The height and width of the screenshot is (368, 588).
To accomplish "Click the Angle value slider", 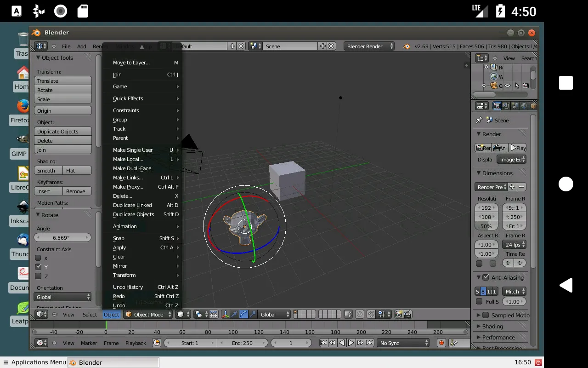I will 62,238.
